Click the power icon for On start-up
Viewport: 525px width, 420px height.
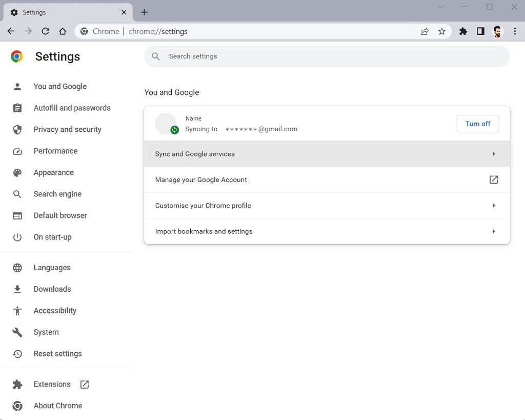coord(17,237)
